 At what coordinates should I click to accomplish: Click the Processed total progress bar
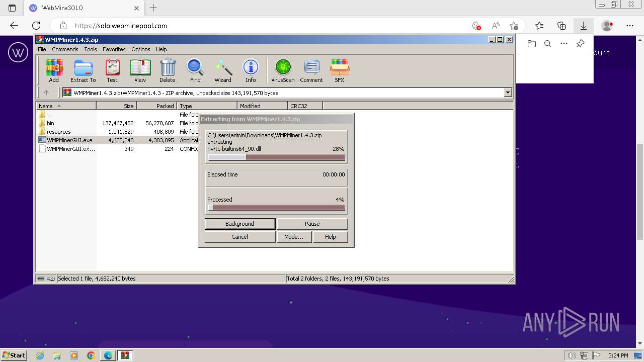[x=276, y=208]
